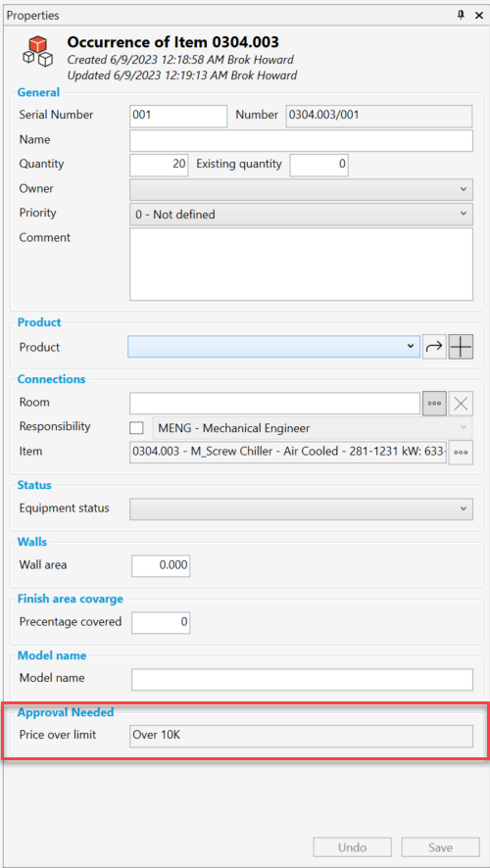Click into the Name field

click(x=301, y=141)
